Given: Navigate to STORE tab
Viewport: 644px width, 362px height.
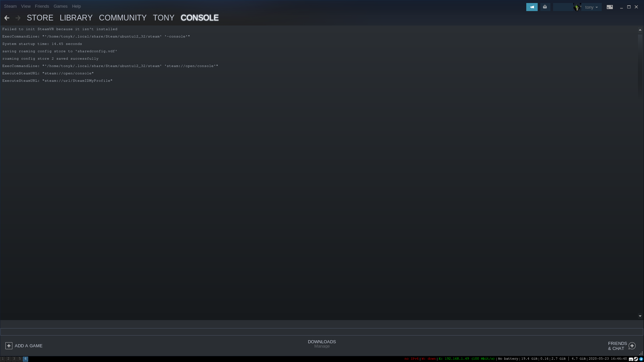Looking at the screenshot, I should pyautogui.click(x=40, y=18).
